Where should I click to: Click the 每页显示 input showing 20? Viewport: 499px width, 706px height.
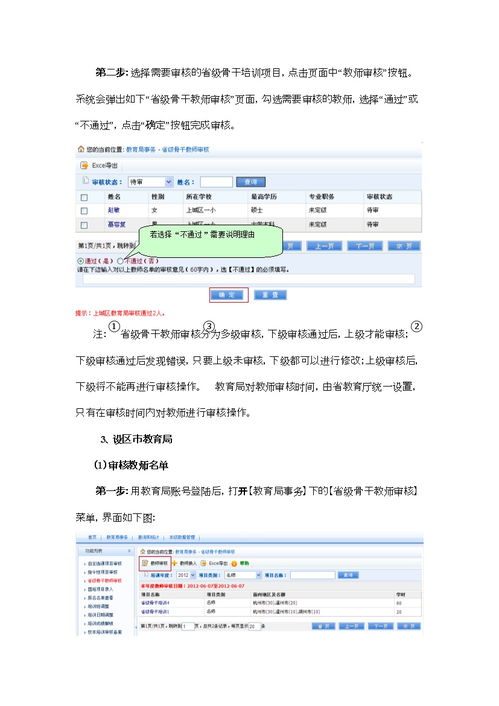coord(254,626)
